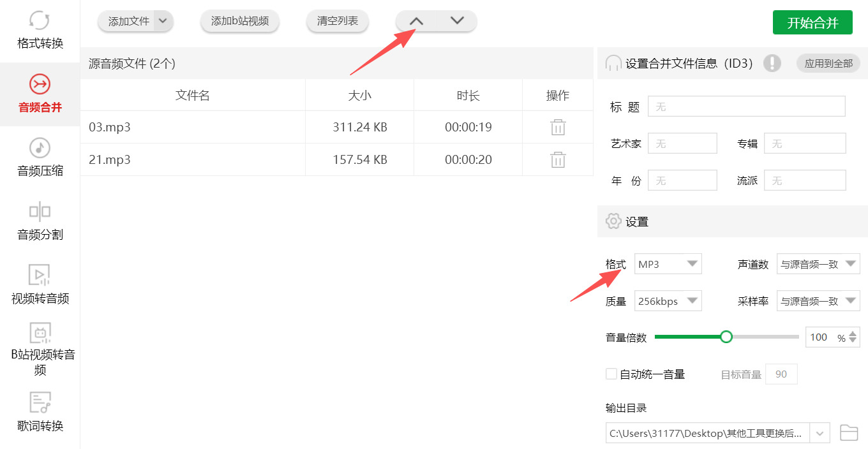The image size is (868, 449).
Task: Click the green 开始合并 button
Action: click(812, 22)
